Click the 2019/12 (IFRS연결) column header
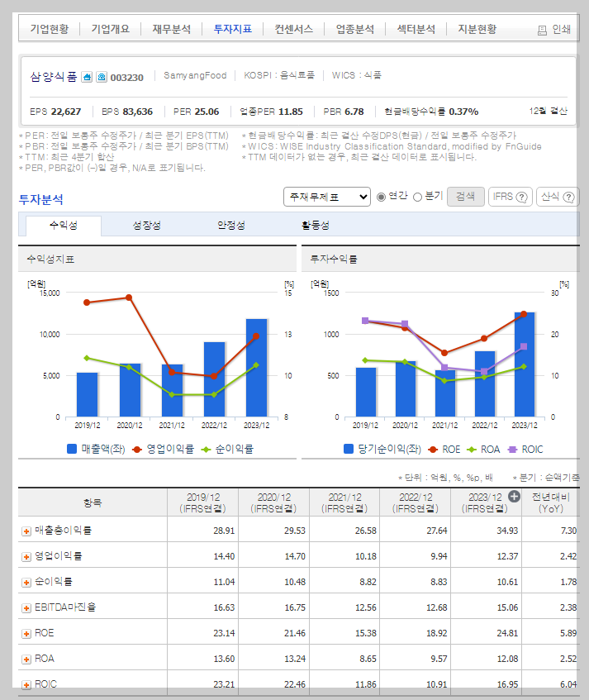This screenshot has width=589, height=700. click(x=203, y=502)
